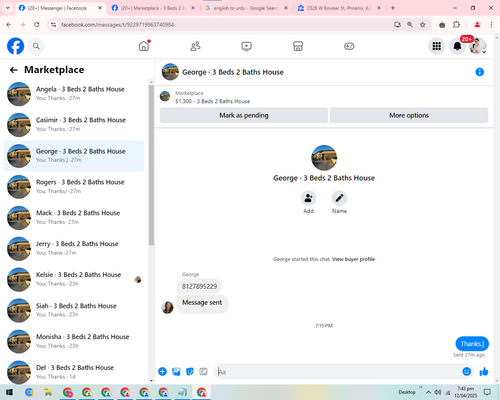Click the Add people icon
Viewport: 500px width, 400px height.
[x=308, y=198]
